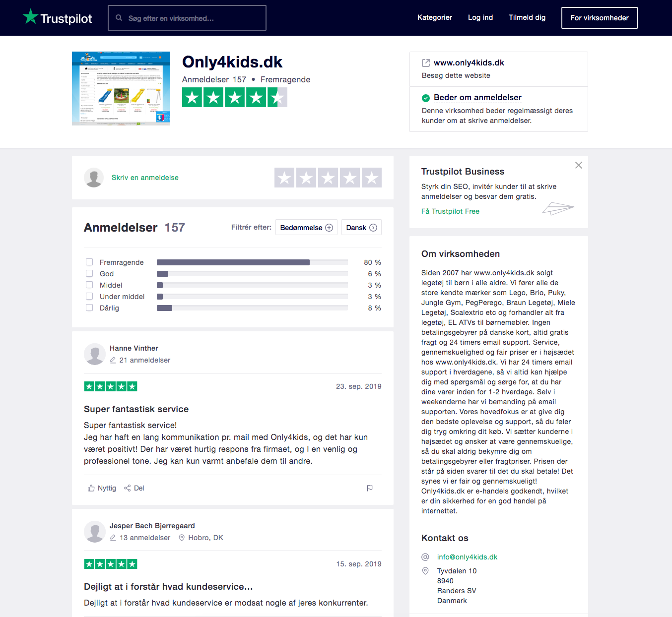Select the fifth star in write-review rating
Image resolution: width=672 pixels, height=617 pixels.
click(372, 178)
